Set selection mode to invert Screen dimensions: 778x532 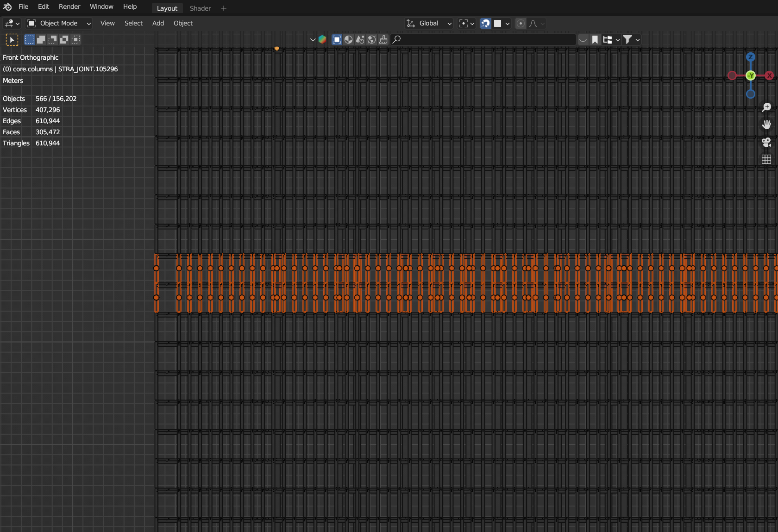point(64,40)
